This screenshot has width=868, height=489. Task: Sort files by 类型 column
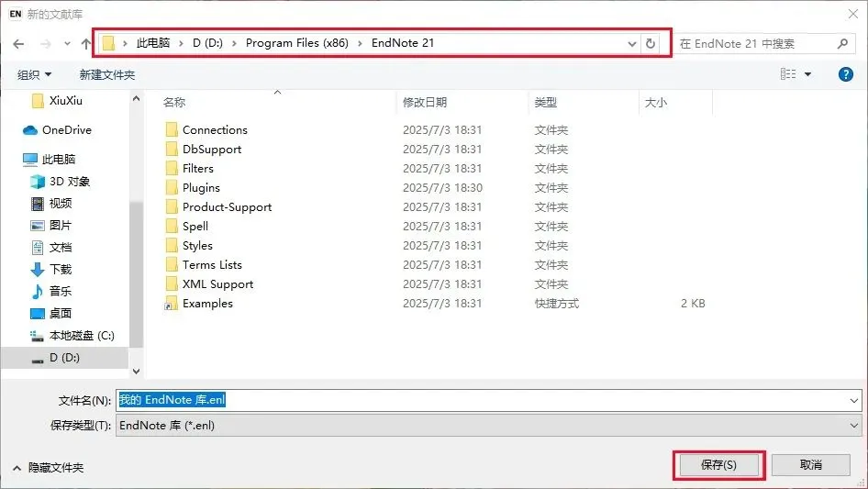pos(546,102)
